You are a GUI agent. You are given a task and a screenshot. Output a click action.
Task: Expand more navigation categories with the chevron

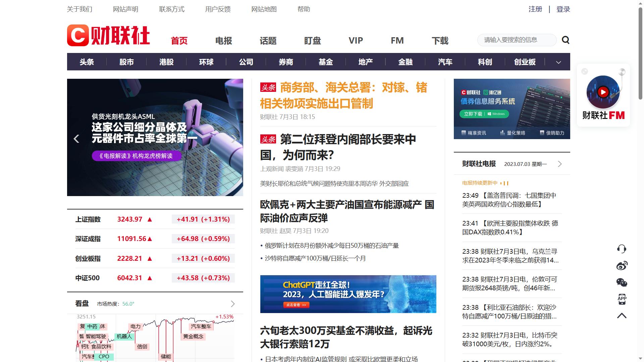558,62
